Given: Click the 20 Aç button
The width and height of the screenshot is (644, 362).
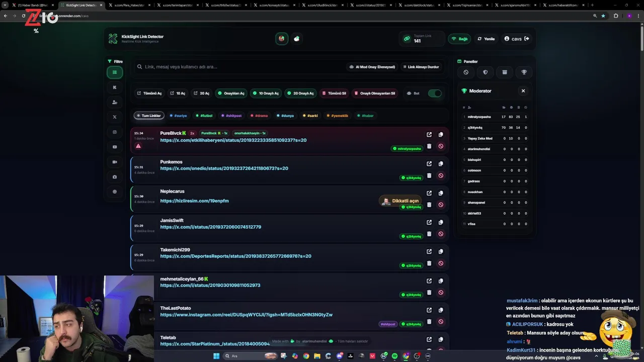Looking at the screenshot, I should [x=201, y=93].
